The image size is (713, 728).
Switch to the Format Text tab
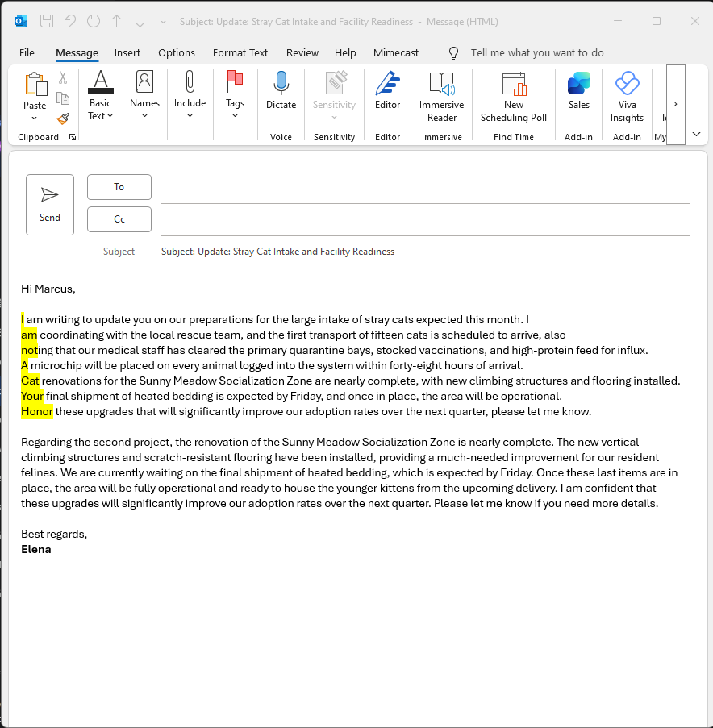[x=240, y=52]
